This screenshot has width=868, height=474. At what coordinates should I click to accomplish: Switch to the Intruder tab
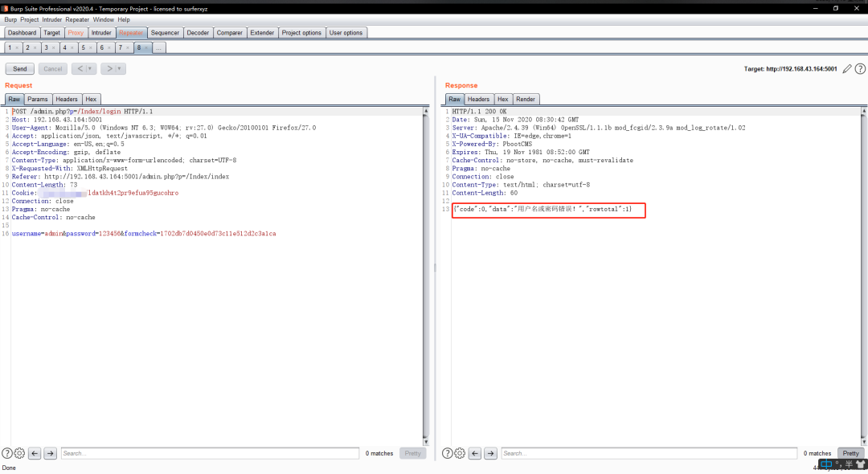click(101, 33)
